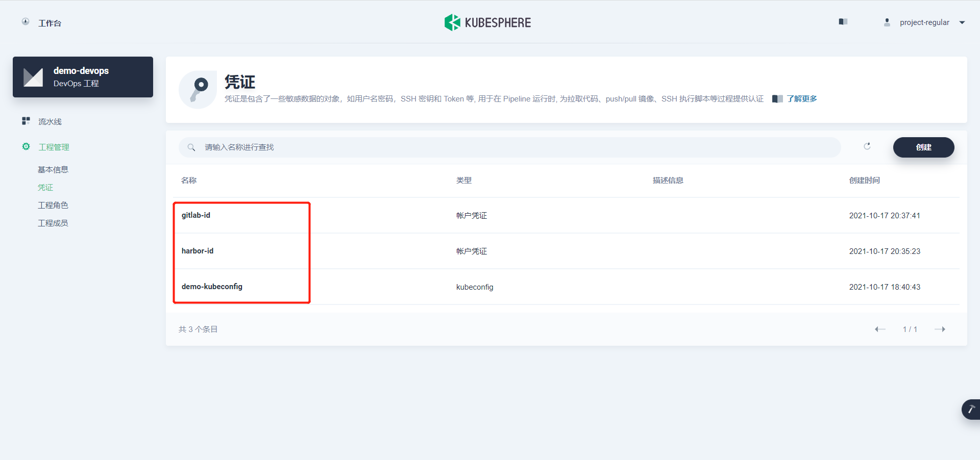980x460 pixels.
Task: Open the demo-kubeconfig credential
Action: pyautogui.click(x=212, y=287)
